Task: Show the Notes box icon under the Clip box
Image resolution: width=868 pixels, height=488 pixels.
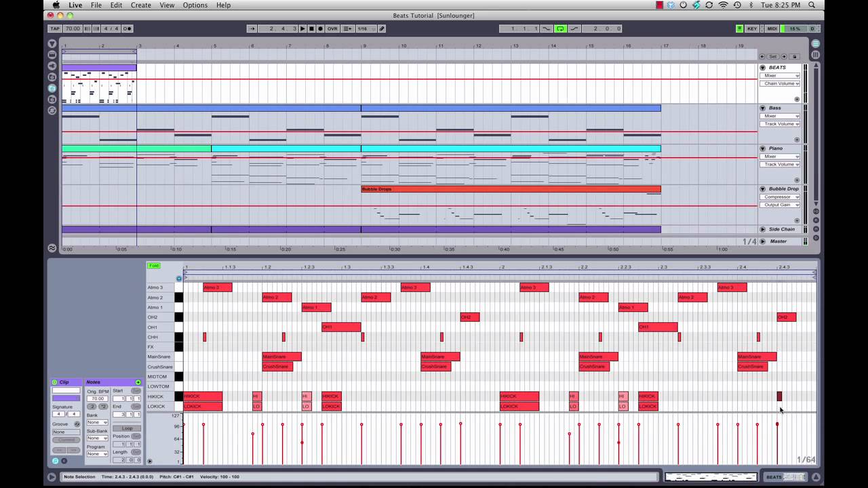Action: click(x=56, y=461)
